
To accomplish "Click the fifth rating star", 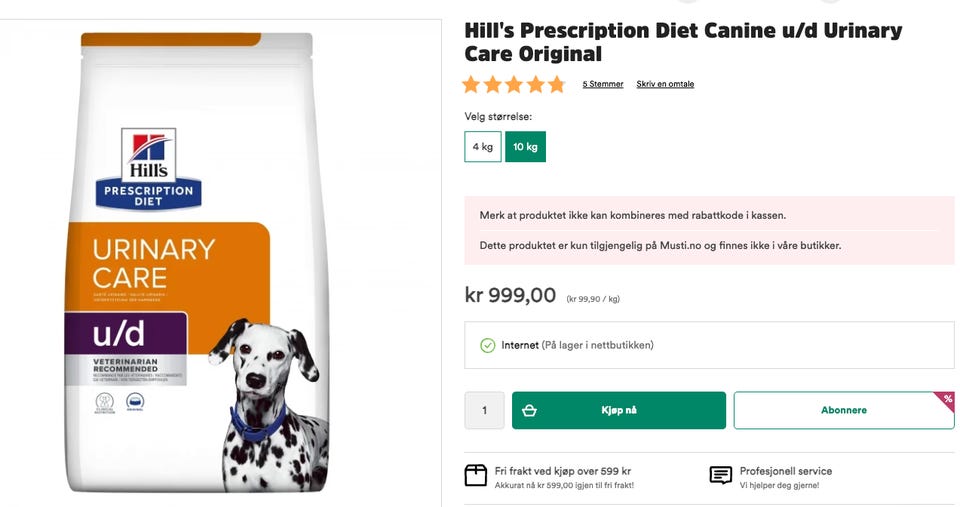I will [x=556, y=85].
